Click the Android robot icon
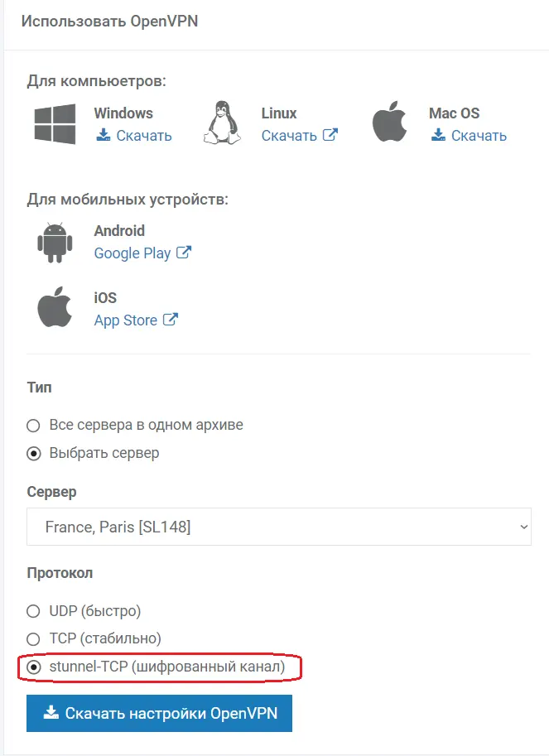 click(x=55, y=243)
